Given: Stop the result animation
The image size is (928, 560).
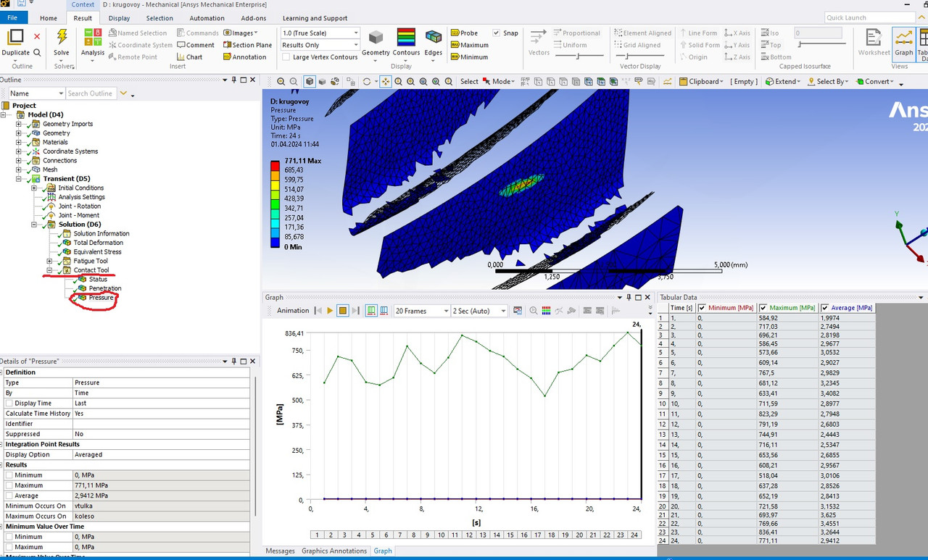Looking at the screenshot, I should click(x=342, y=311).
